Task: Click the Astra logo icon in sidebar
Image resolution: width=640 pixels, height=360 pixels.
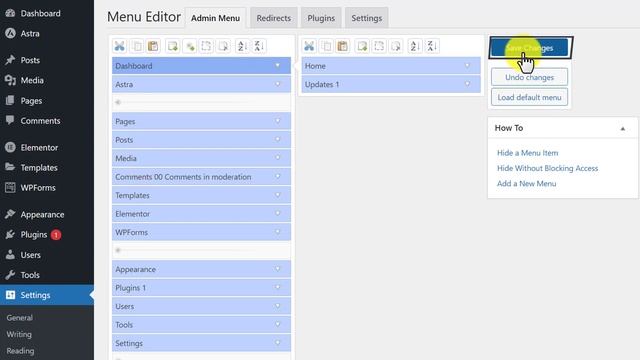Action: click(10, 33)
